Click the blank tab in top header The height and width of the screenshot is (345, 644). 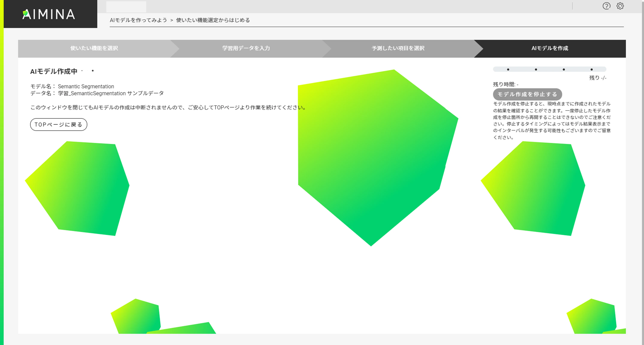126,7
